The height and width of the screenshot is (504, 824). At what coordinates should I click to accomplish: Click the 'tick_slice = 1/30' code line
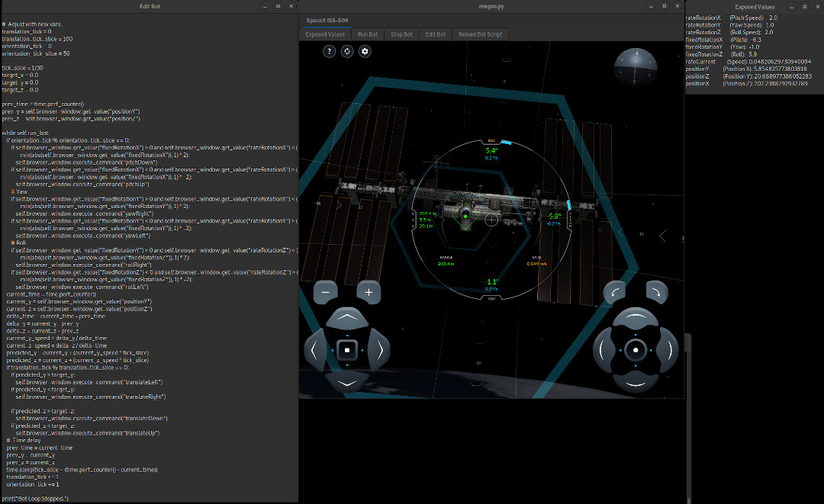tap(23, 68)
